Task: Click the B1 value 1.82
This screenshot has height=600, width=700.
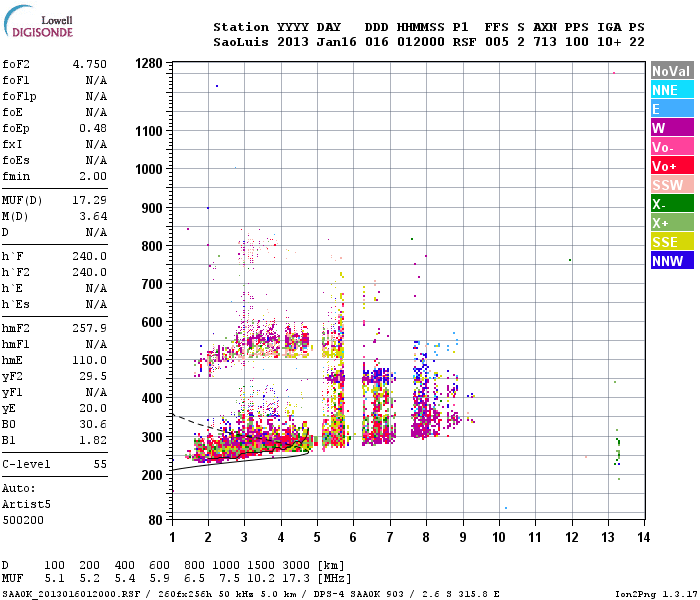Action: click(93, 440)
